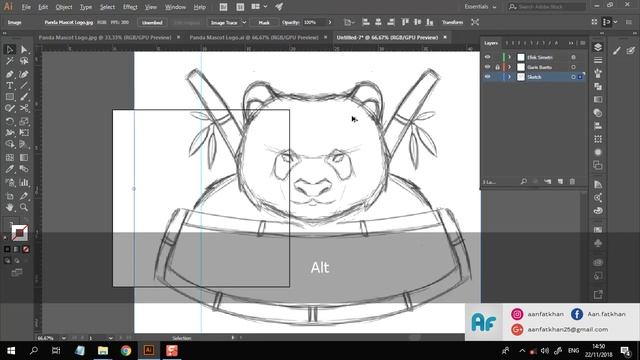The height and width of the screenshot is (360, 640).
Task: Select the Gradient tool
Action: (x=24, y=157)
